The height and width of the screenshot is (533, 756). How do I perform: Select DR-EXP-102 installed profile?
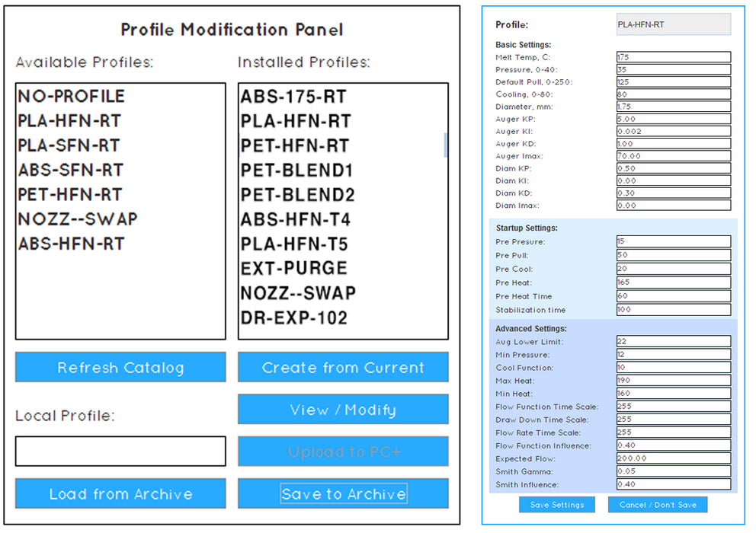(294, 318)
